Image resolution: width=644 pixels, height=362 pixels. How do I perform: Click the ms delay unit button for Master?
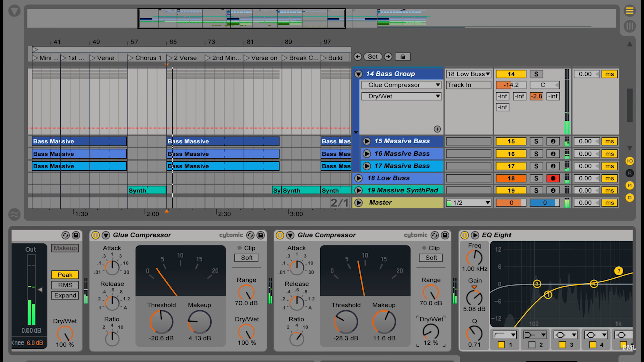(609, 203)
